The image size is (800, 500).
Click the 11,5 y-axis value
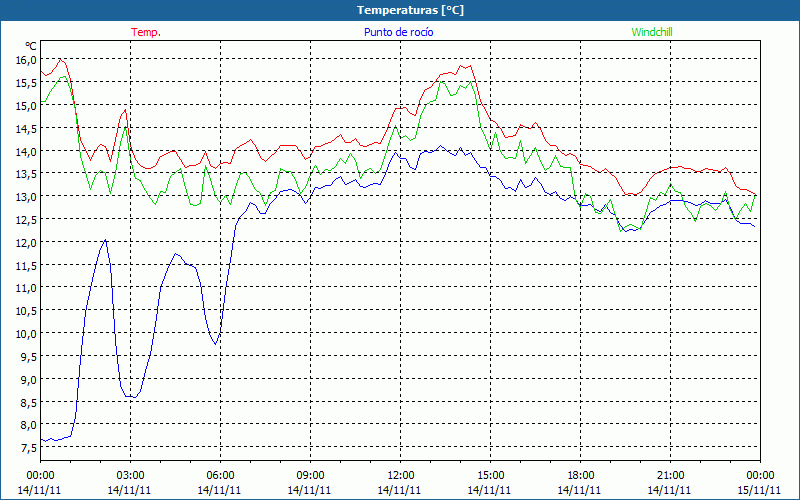pyautogui.click(x=27, y=265)
